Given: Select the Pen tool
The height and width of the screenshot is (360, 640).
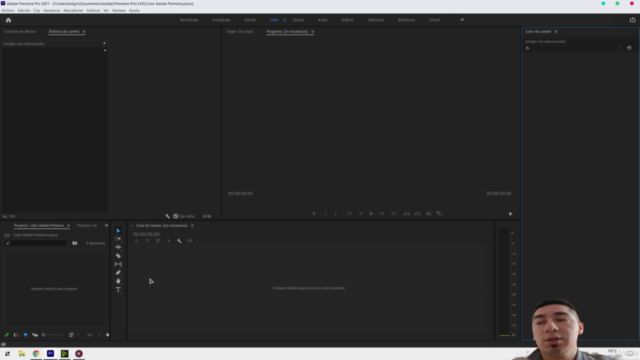Looking at the screenshot, I should (x=118, y=273).
